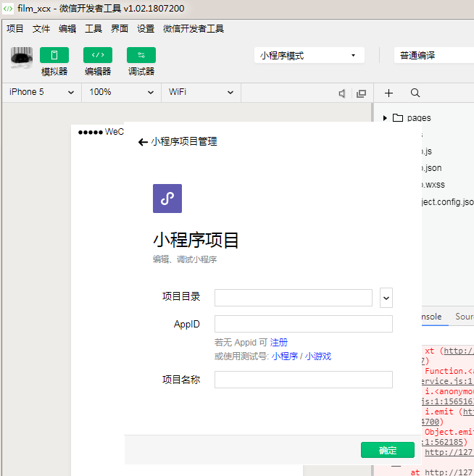Expand the pages folder tree arrow
The width and height of the screenshot is (474, 476).
[385, 118]
